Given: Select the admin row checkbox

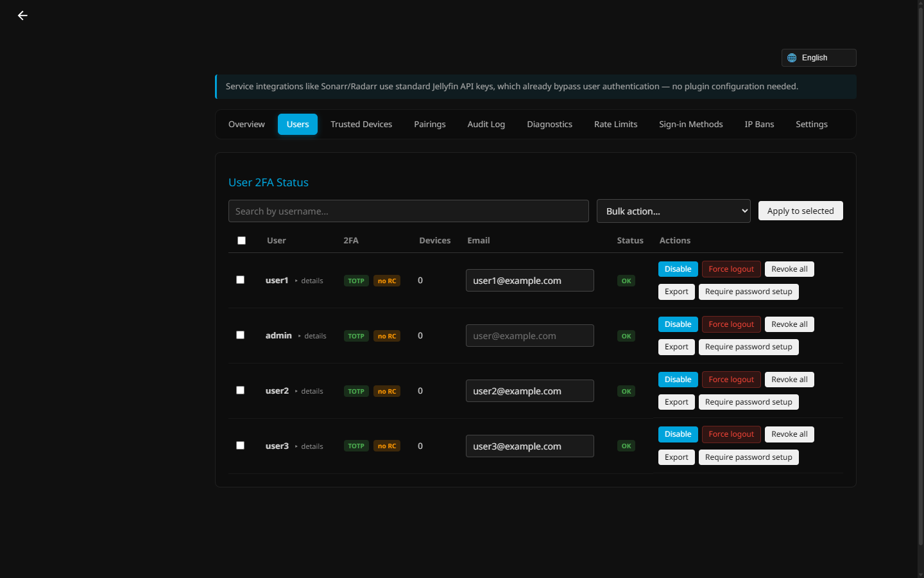Looking at the screenshot, I should (240, 335).
